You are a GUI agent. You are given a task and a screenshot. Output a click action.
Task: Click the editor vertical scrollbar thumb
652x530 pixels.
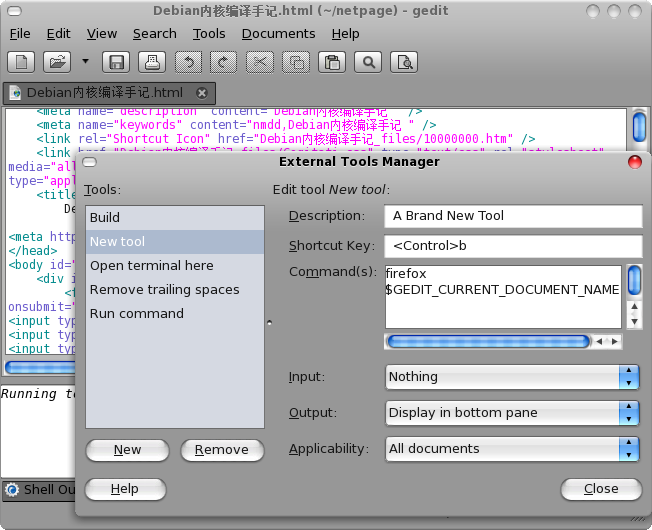pyautogui.click(x=639, y=127)
